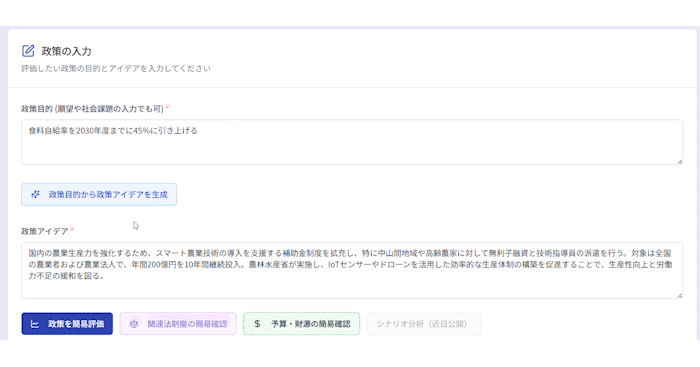700x367 pixels.
Task: Click the resize grip of the 政策アイデア textarea
Action: pyautogui.click(x=679, y=296)
